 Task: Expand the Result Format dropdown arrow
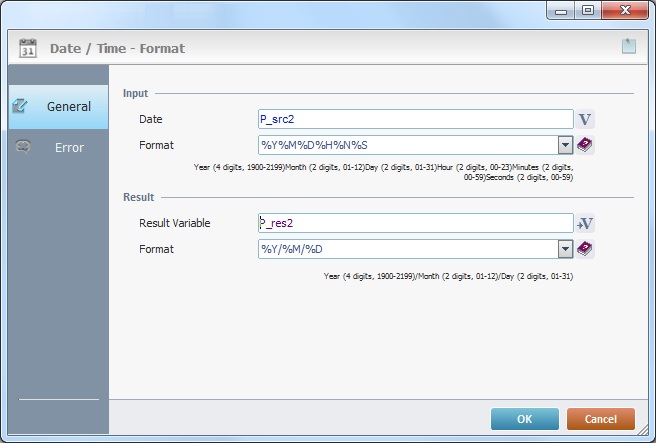pyautogui.click(x=565, y=249)
